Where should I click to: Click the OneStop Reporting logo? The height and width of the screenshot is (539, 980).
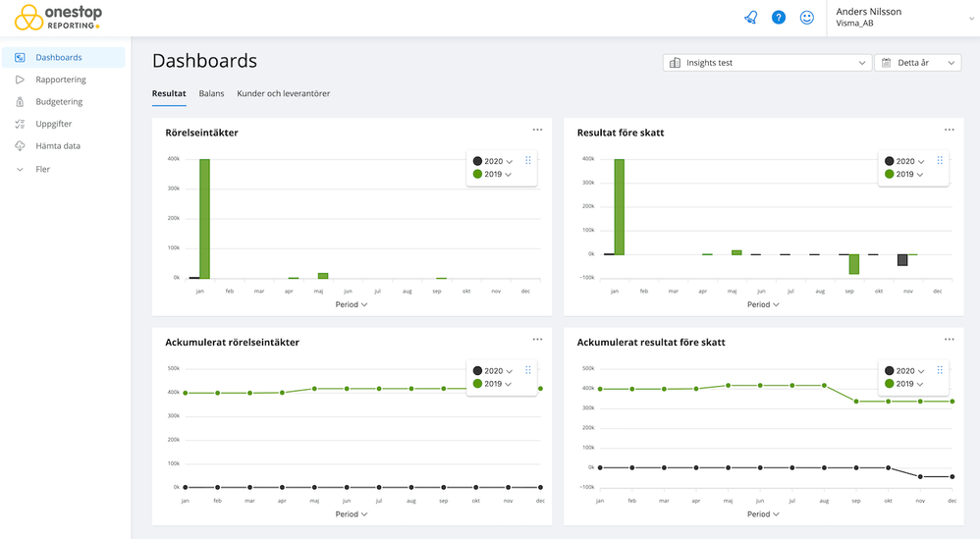[x=58, y=18]
